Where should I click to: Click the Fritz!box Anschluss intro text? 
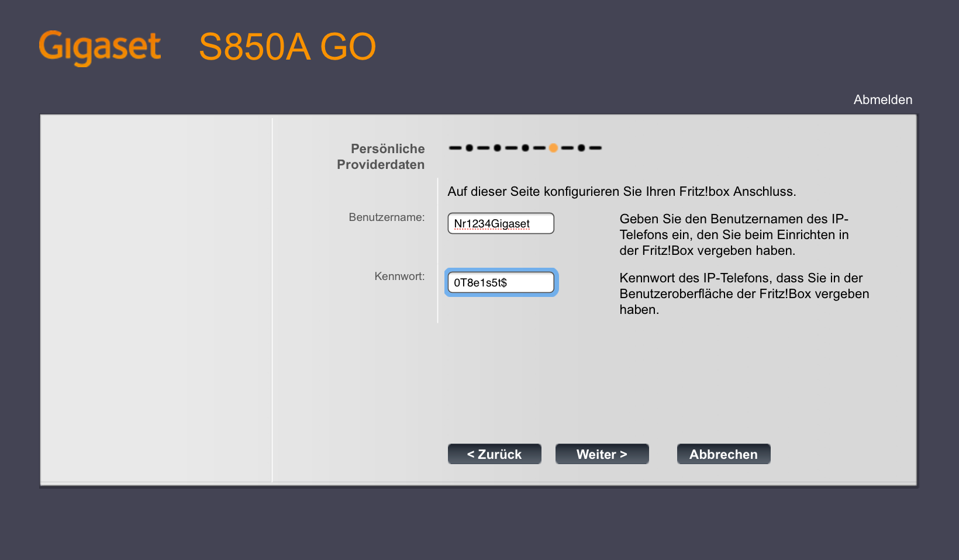(x=622, y=192)
